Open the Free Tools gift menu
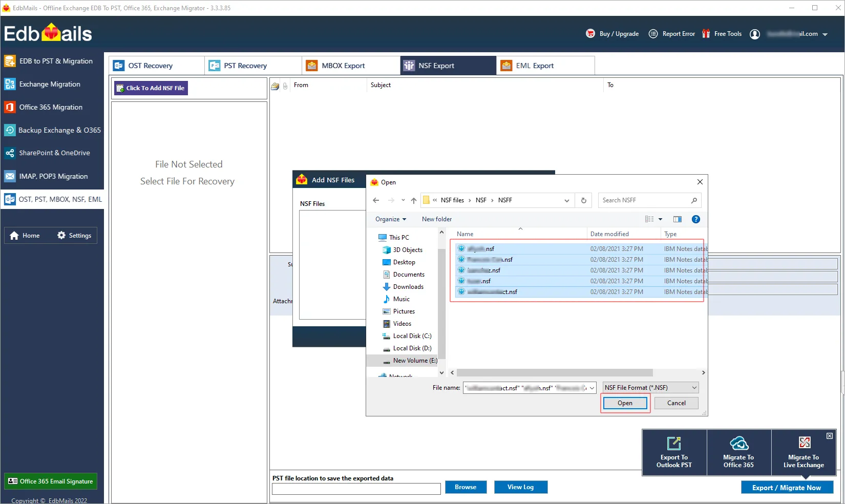845x504 pixels. tap(722, 34)
